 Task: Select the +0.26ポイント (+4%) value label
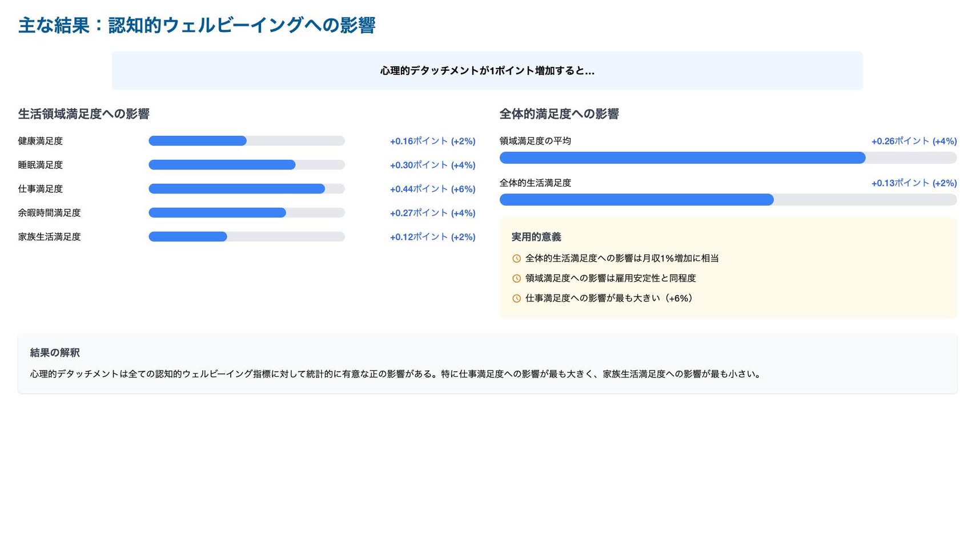[x=914, y=141]
